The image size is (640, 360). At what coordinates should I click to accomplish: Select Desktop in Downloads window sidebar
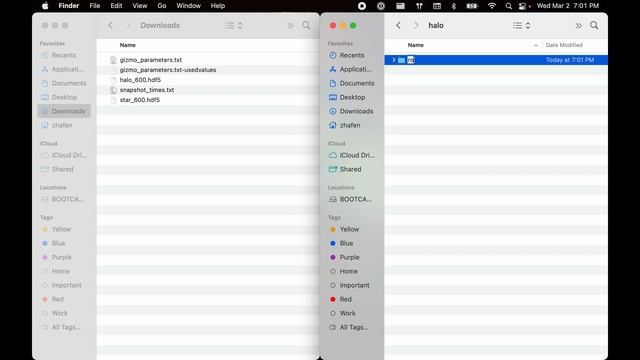tap(59, 97)
